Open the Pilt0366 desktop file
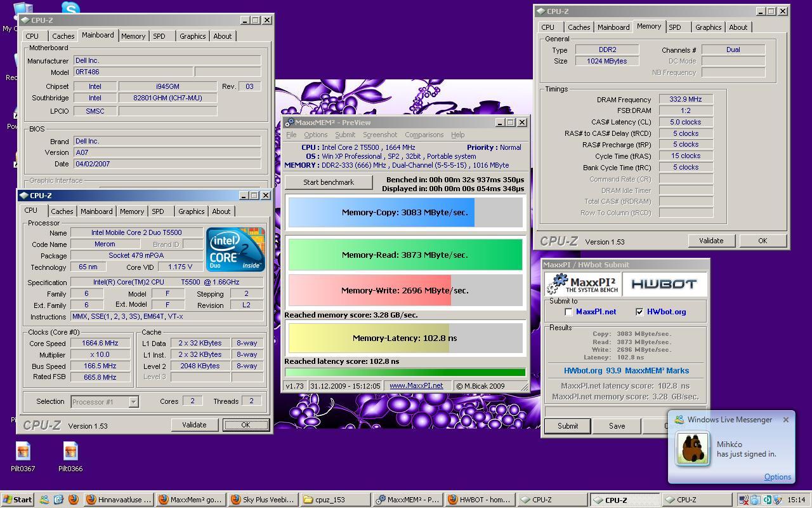812x508 pixels. (70, 457)
